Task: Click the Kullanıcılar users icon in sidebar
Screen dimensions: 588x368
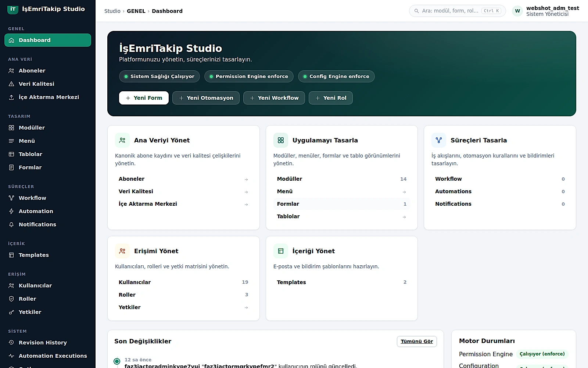Action: click(11, 286)
